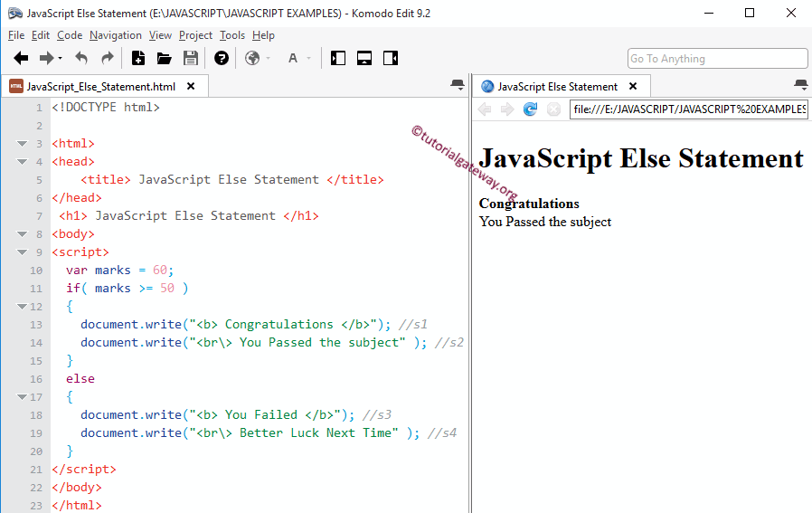812x513 pixels.
Task: Toggle the bottom pane visibility
Action: [x=364, y=58]
